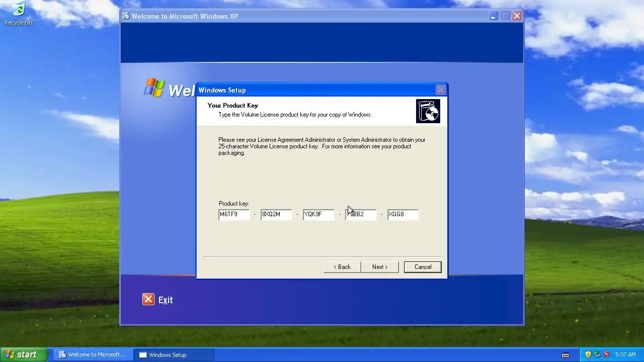Click the fourth product key field
The image size is (644, 362).
point(361,214)
